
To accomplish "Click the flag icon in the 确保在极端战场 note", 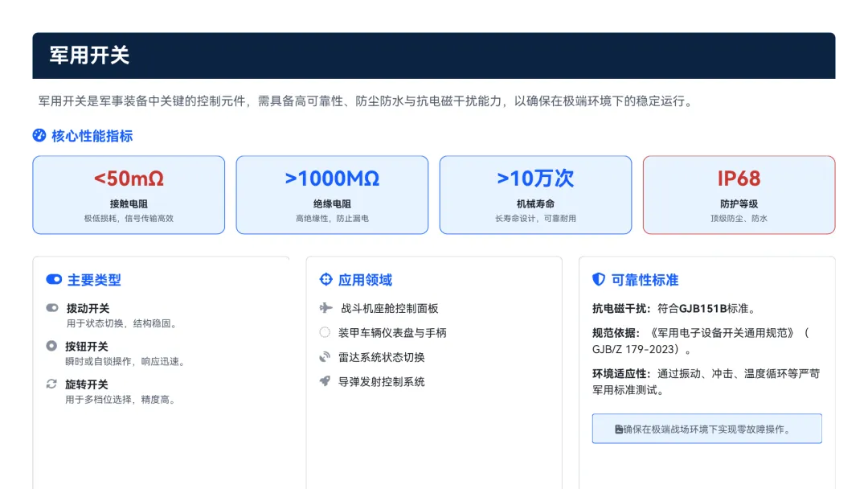I will pos(619,429).
